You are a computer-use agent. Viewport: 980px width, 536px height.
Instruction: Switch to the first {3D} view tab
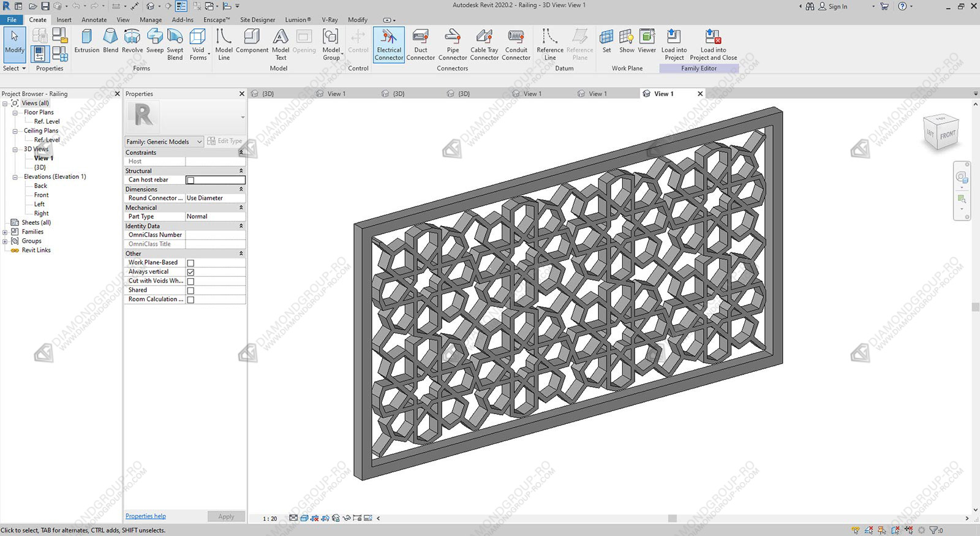(x=268, y=94)
